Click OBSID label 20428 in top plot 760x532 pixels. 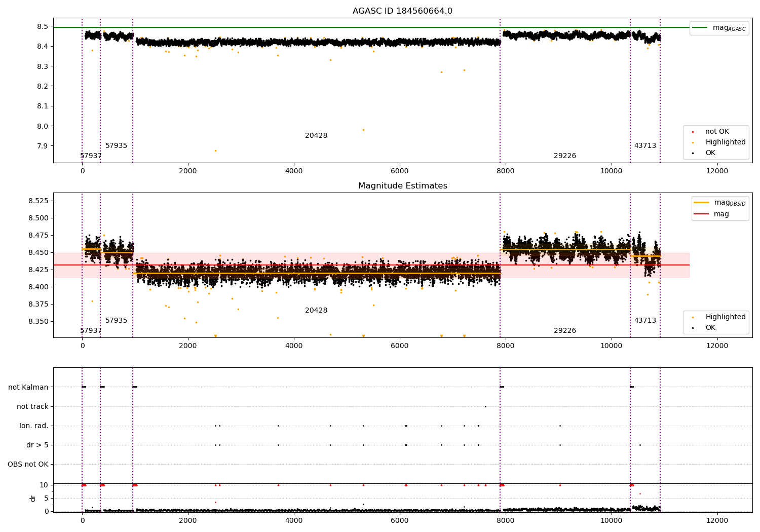[316, 136]
